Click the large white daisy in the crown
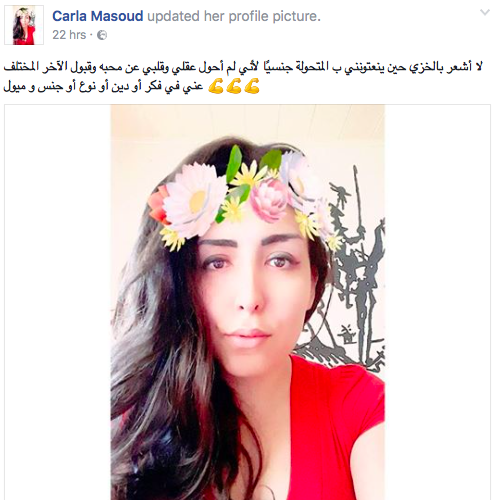This screenshot has width=498, height=500. point(193,203)
